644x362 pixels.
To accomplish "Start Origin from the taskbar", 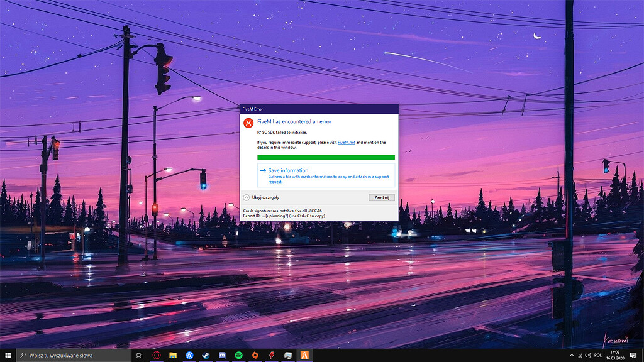I will (254, 354).
